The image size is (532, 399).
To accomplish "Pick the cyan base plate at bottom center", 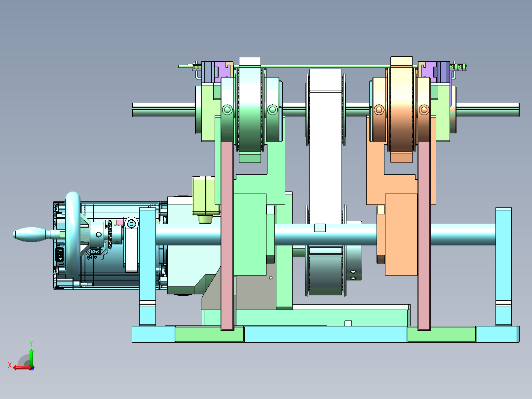I will tap(325, 334).
